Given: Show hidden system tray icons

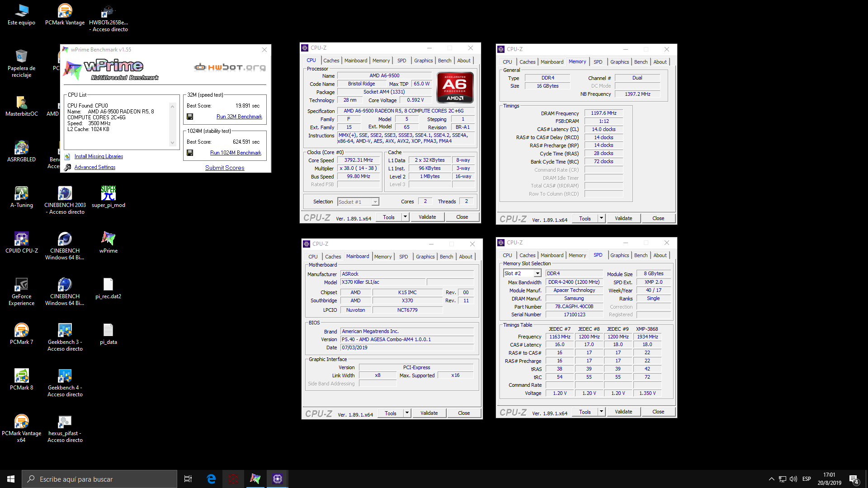Looking at the screenshot, I should click(771, 479).
